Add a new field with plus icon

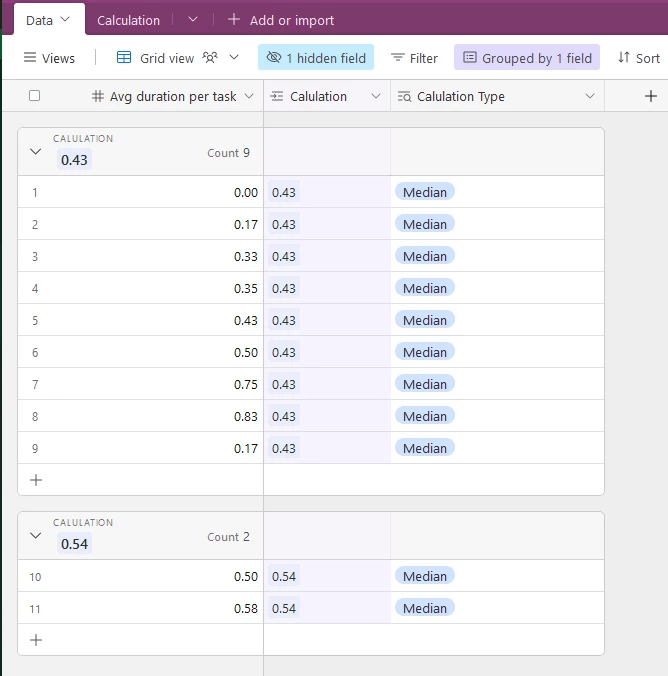(x=651, y=96)
